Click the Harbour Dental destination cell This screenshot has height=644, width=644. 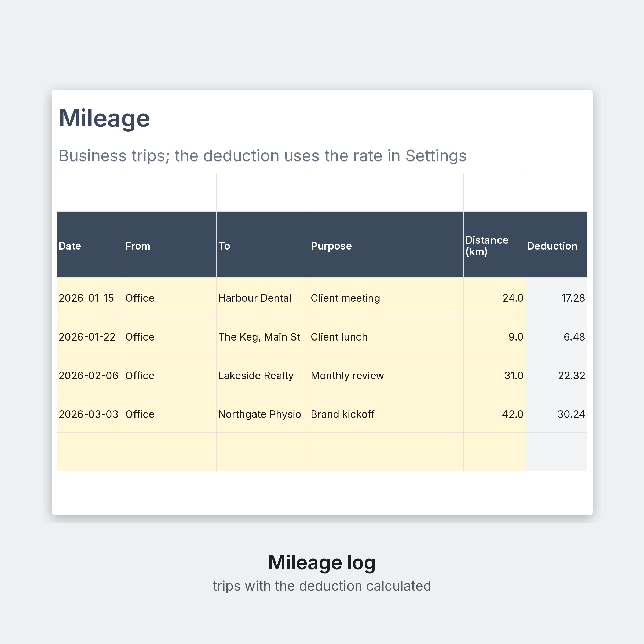point(263,297)
